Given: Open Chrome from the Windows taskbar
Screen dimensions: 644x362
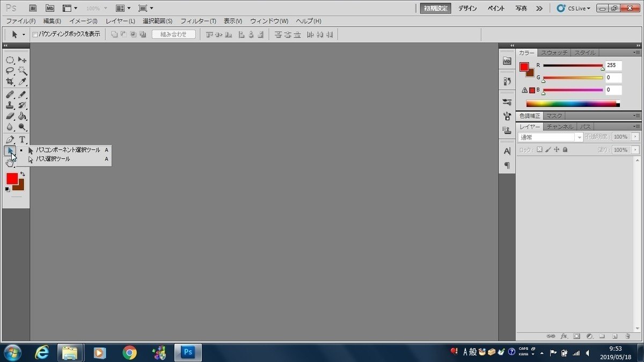Looking at the screenshot, I should (129, 352).
